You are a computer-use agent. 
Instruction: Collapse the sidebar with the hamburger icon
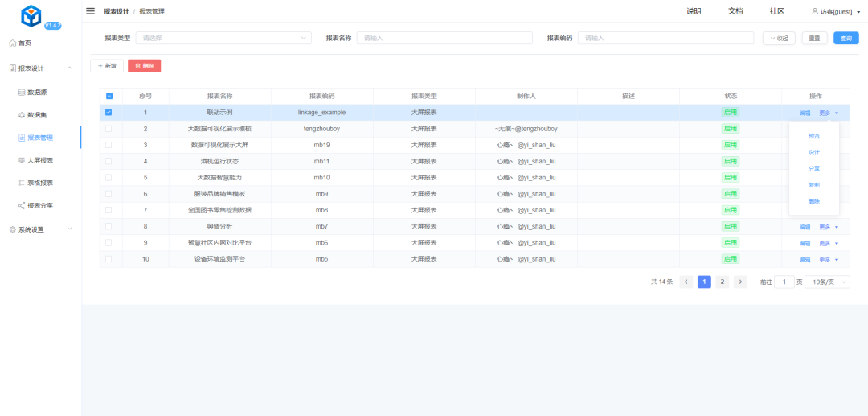91,11
